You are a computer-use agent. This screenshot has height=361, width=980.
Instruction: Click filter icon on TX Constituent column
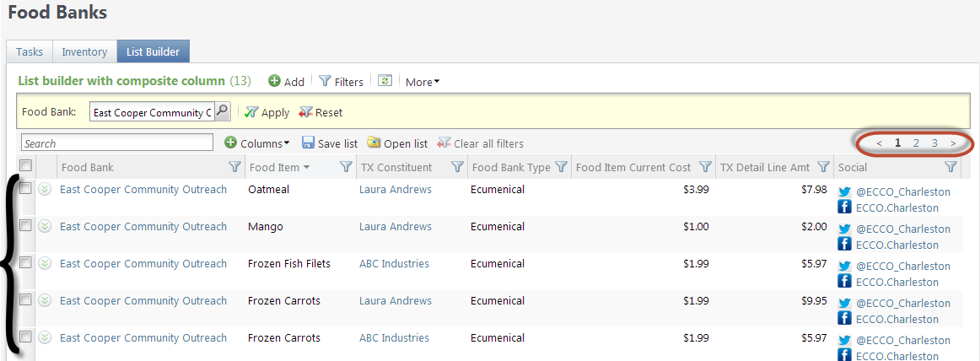[457, 167]
